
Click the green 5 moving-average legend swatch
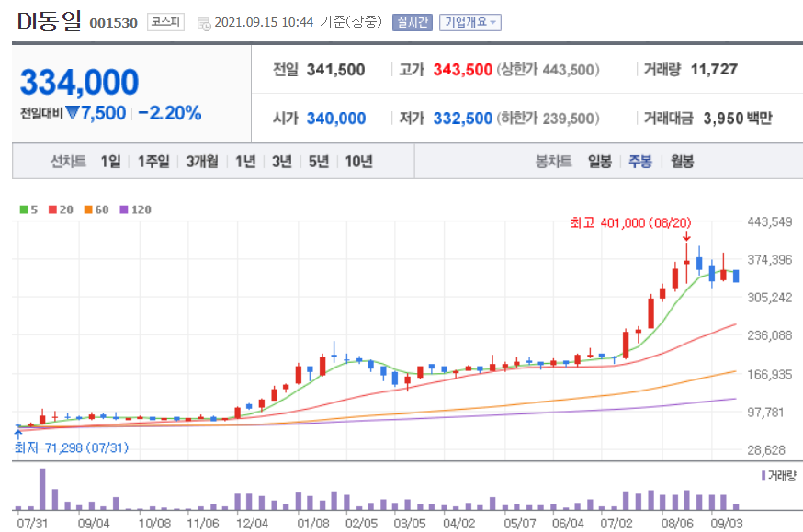pyautogui.click(x=24, y=209)
